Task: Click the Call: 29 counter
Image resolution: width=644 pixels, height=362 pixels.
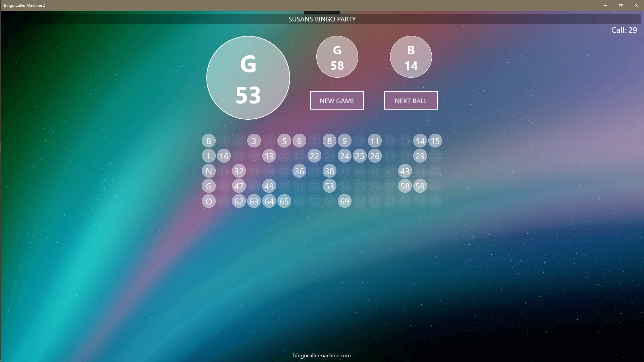Action: tap(624, 30)
